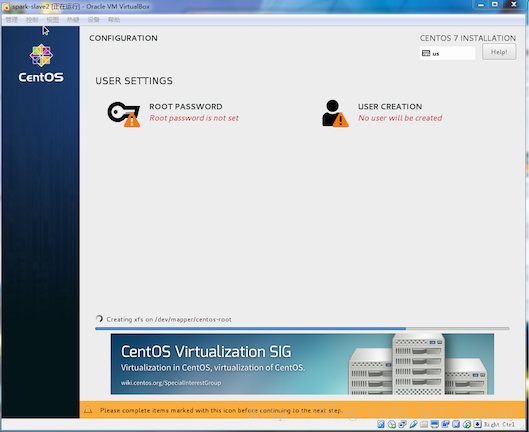Click the CentOS logo in sidebar
The image size is (529, 432).
pos(41,63)
